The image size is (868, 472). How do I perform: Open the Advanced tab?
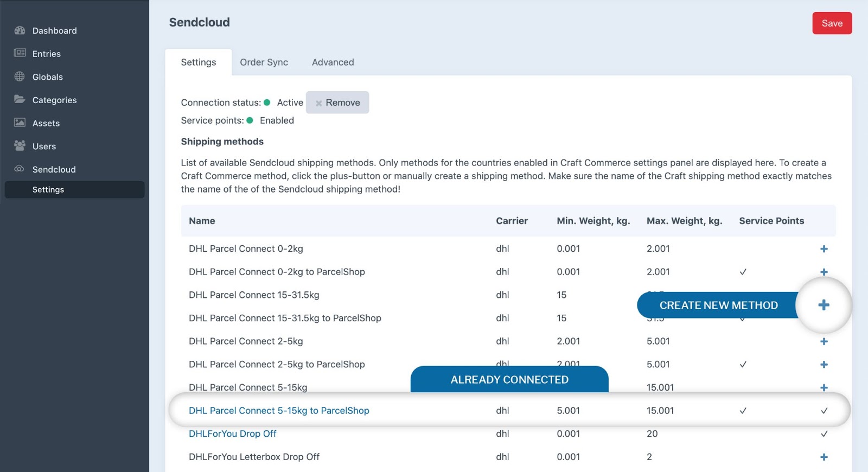point(333,62)
